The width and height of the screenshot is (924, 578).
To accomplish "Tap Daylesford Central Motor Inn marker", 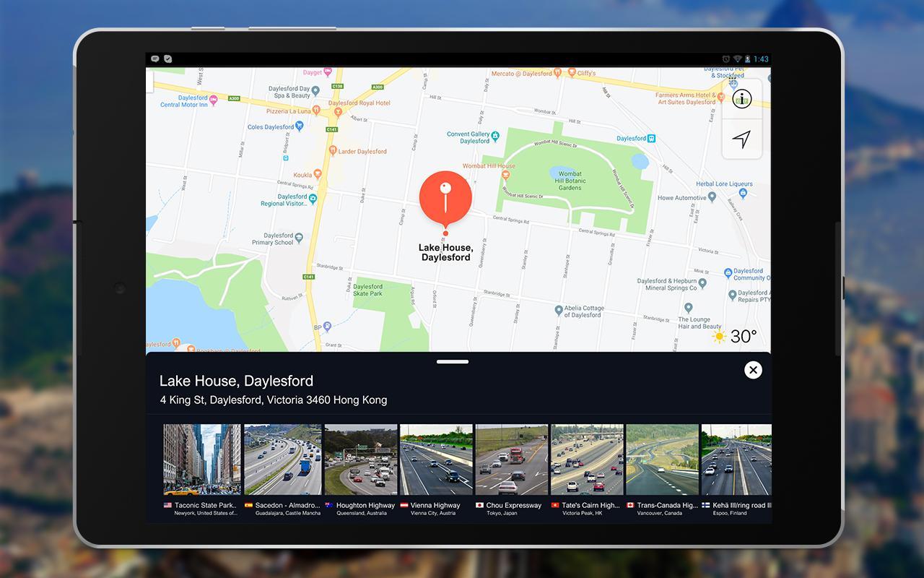I will point(213,101).
